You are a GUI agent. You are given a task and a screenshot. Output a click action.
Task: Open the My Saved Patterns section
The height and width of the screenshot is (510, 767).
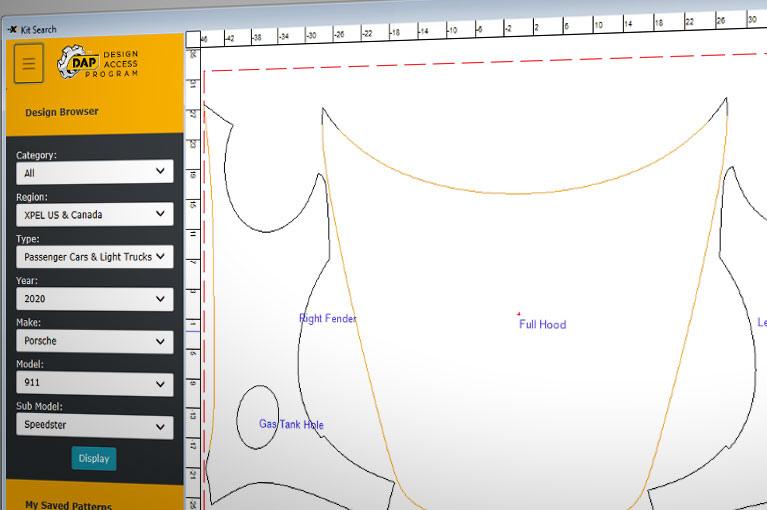[x=68, y=505]
